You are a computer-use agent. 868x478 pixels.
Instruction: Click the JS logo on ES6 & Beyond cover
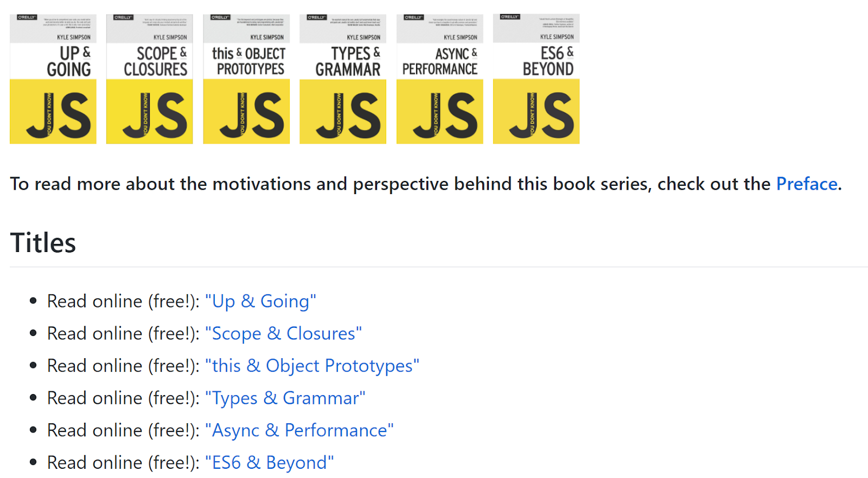click(541, 115)
